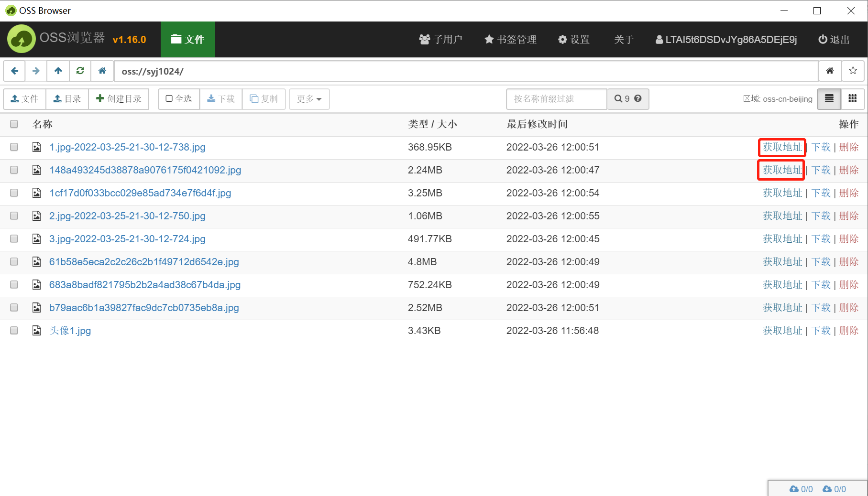Expand the 更多 dropdown menu

point(309,99)
